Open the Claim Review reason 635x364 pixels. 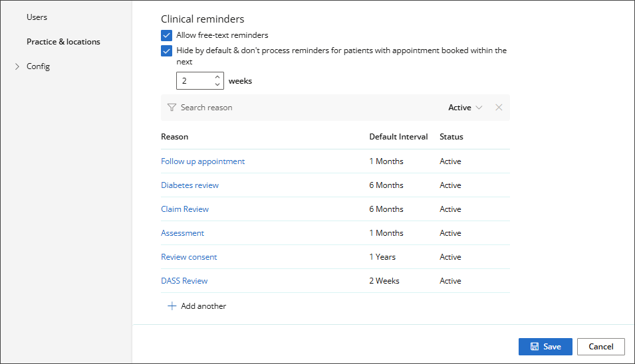tap(185, 209)
